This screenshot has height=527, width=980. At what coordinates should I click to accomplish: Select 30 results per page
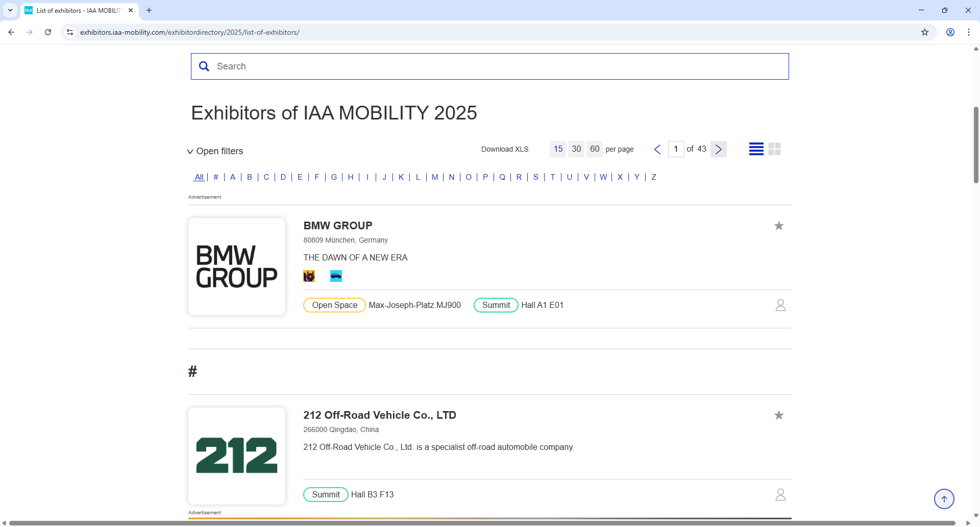click(576, 149)
